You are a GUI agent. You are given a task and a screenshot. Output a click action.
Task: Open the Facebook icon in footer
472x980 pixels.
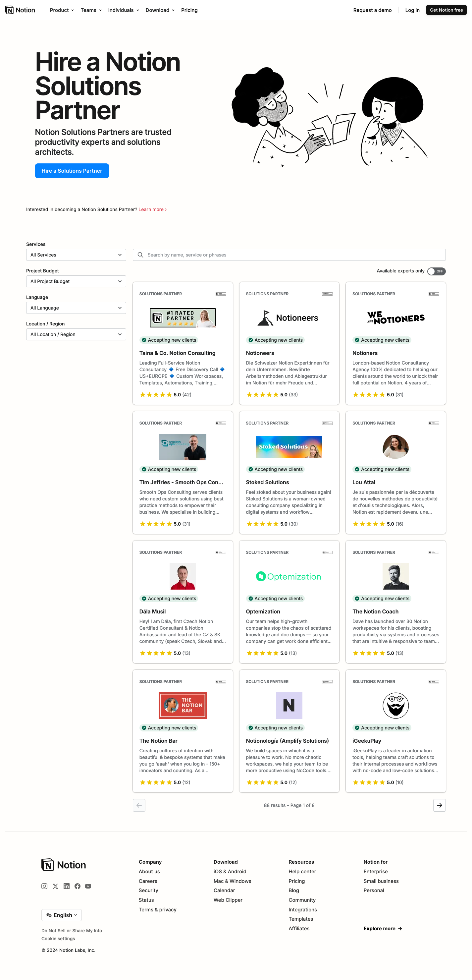(x=78, y=886)
